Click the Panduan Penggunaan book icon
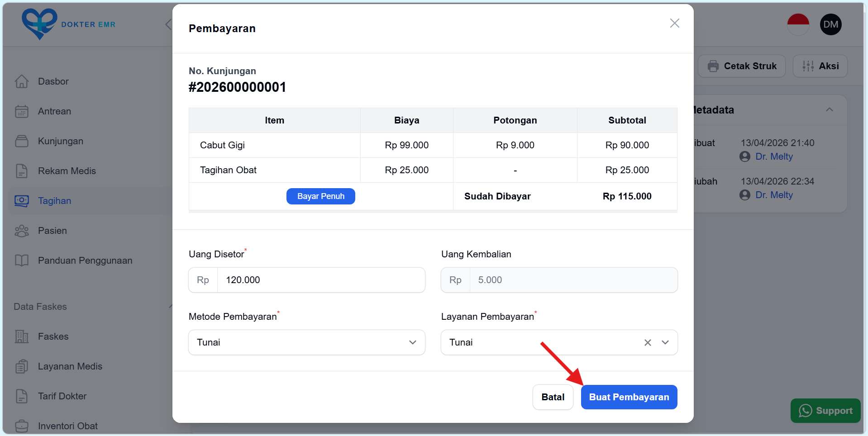This screenshot has width=868, height=436. click(x=22, y=261)
